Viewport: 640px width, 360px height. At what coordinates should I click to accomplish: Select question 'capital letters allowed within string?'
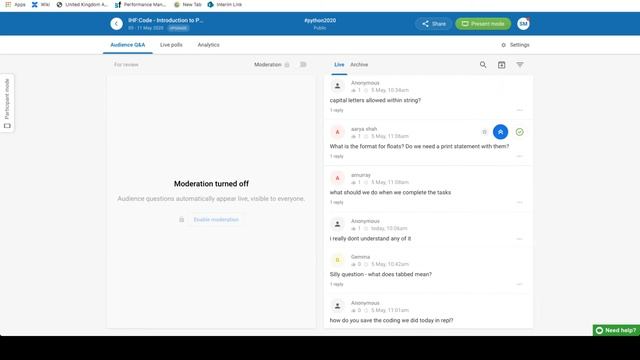(375, 100)
